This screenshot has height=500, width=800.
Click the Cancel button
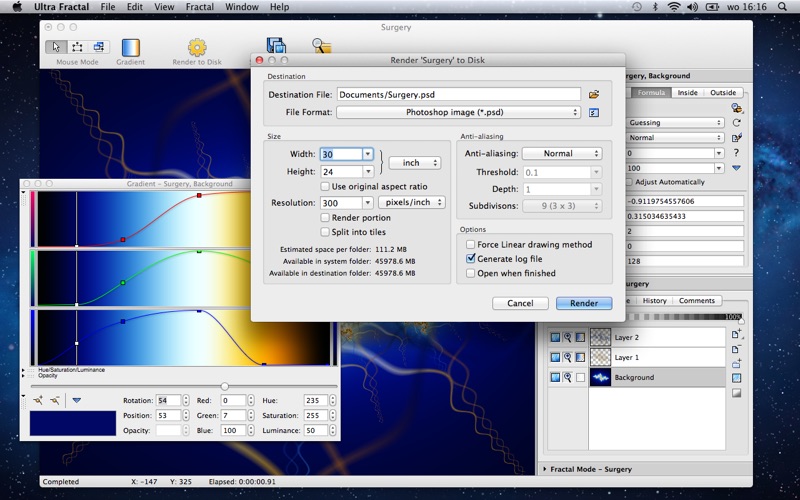click(520, 303)
